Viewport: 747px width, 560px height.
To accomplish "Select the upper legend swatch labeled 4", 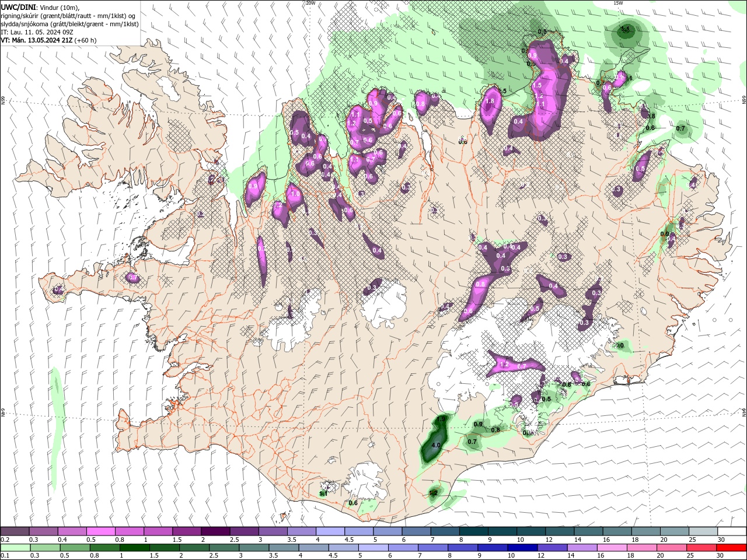I will point(330,531).
